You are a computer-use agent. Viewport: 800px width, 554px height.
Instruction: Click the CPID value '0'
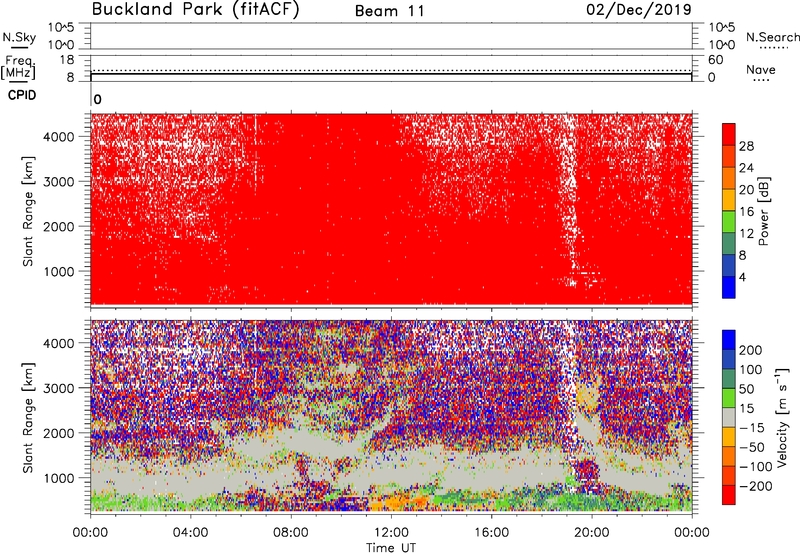click(97, 100)
